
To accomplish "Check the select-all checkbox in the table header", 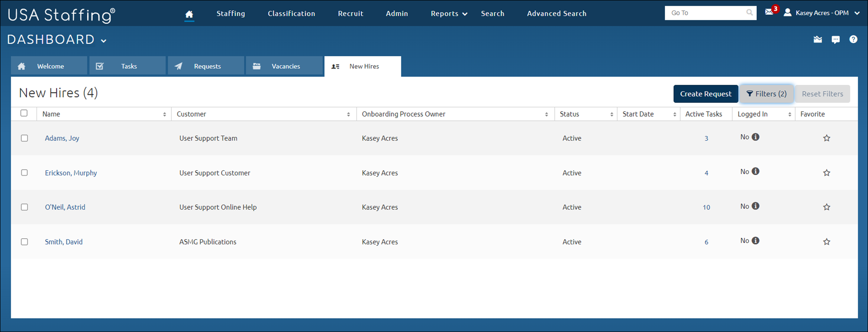I will 24,113.
